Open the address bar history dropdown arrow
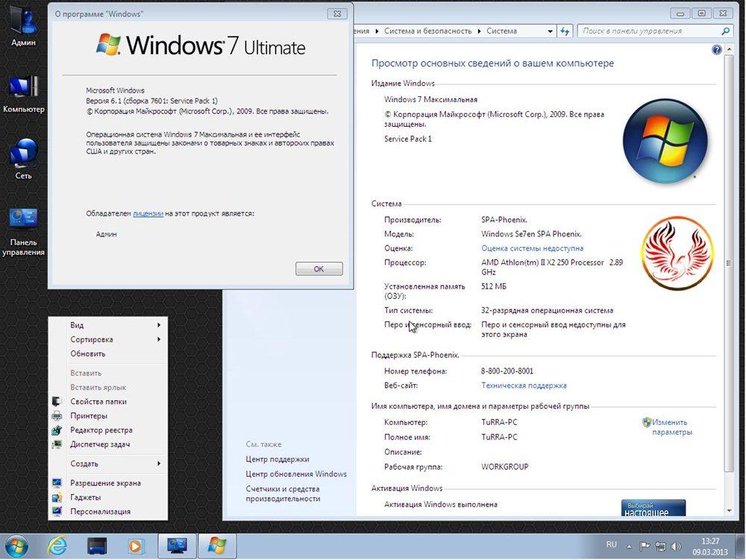 [x=551, y=31]
